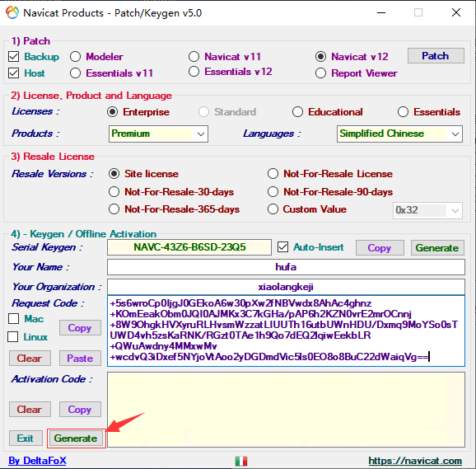
Task: Click the Italian flag icon
Action: 241,461
